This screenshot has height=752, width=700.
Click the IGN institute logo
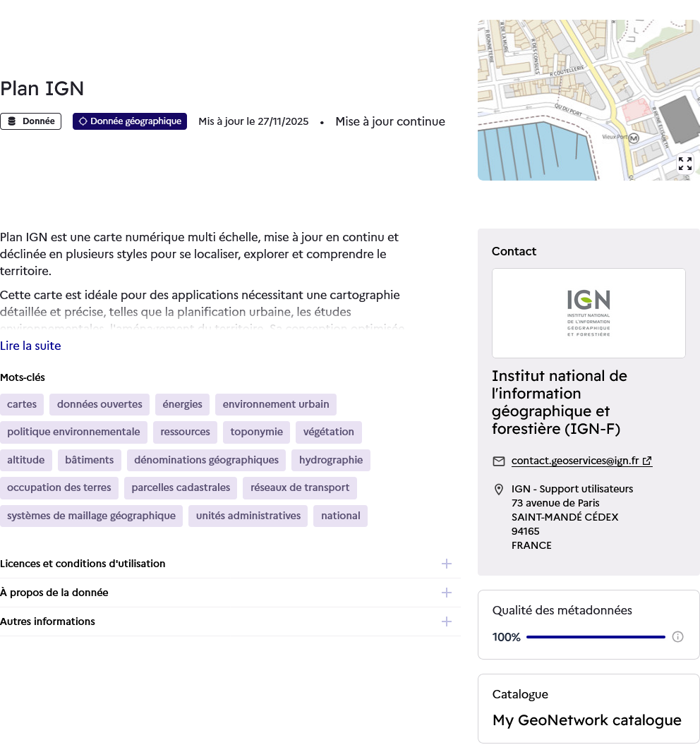(589, 313)
